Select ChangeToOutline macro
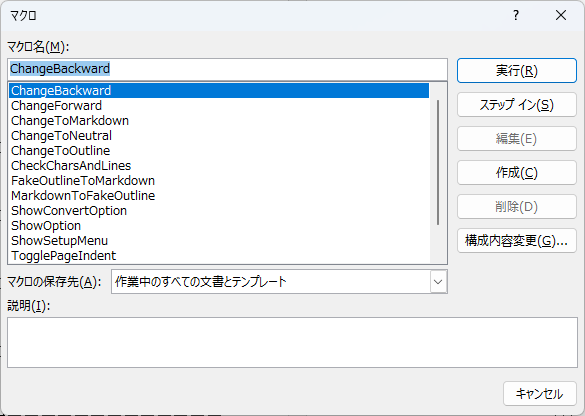This screenshot has height=416, width=585. click(x=219, y=151)
